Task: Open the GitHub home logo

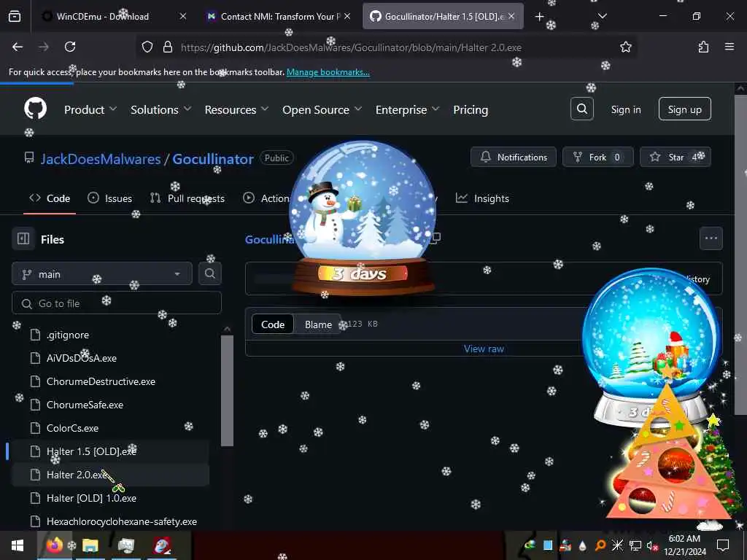Action: (x=35, y=109)
